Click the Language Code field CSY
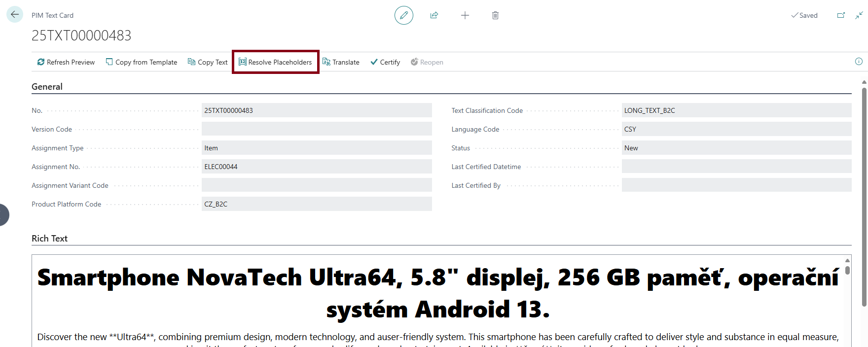Screen dimensions: 868x347 pos(736,129)
